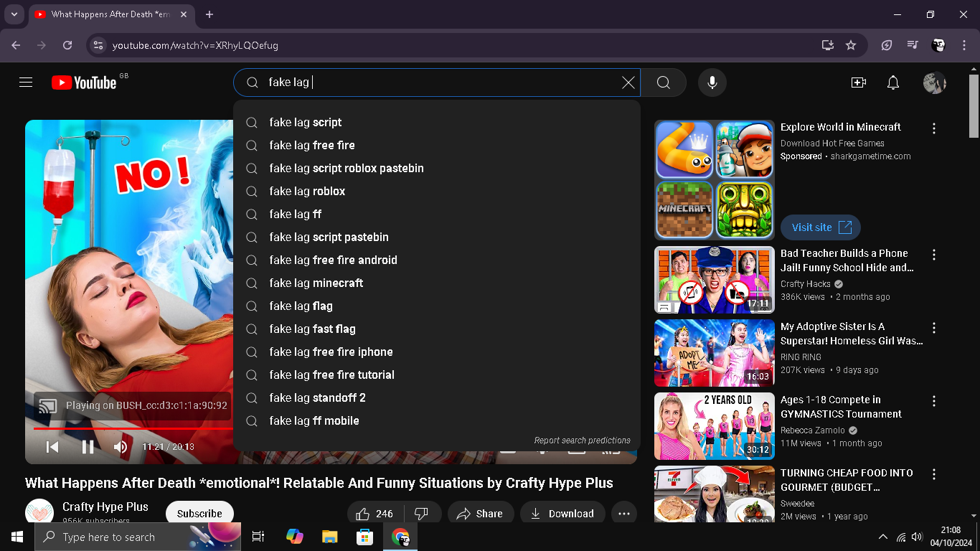This screenshot has width=980, height=551.
Task: Open the Bad Teacher Builds video thumbnail
Action: [x=715, y=280]
